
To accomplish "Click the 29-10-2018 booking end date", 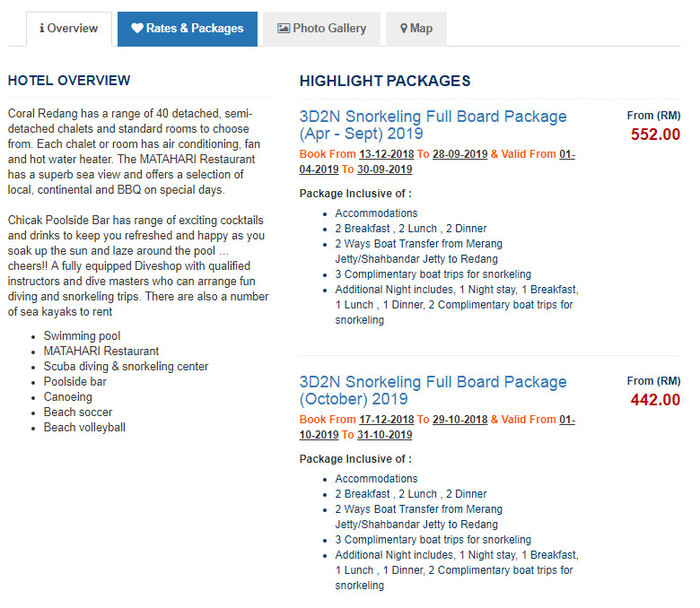I will [460, 420].
